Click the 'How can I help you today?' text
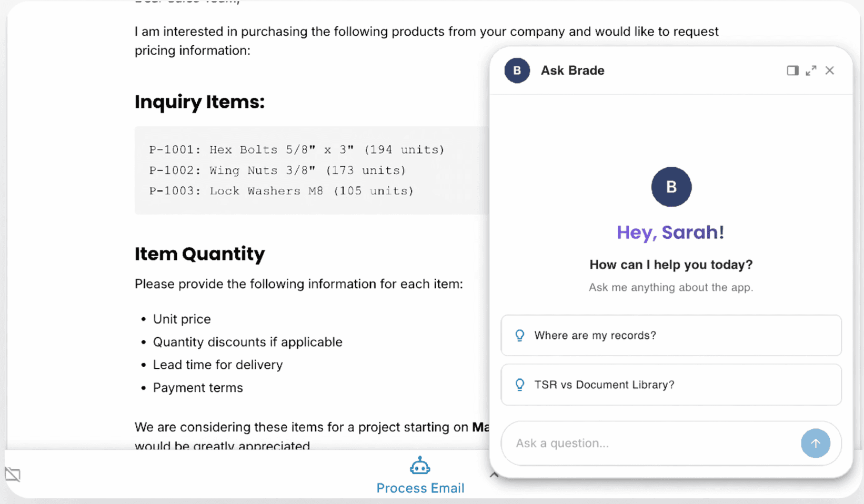The width and height of the screenshot is (864, 504). pos(671,265)
